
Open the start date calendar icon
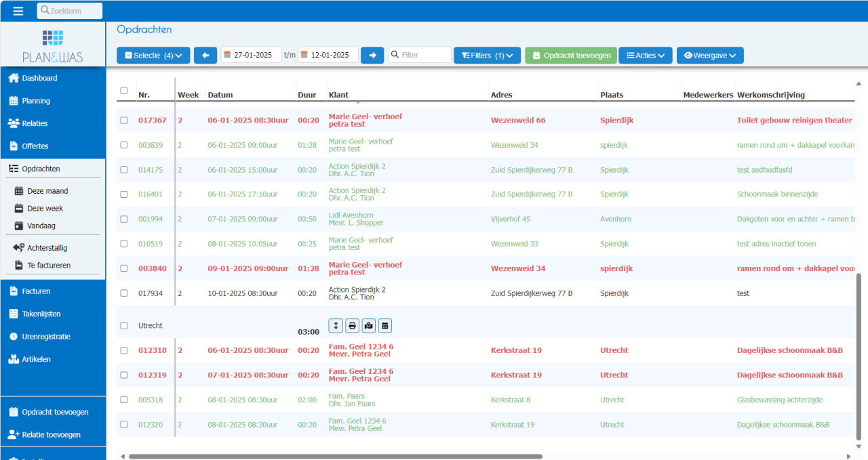click(227, 55)
